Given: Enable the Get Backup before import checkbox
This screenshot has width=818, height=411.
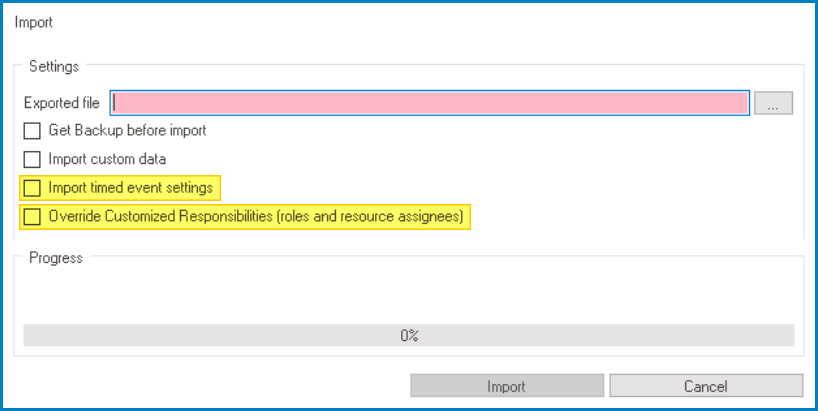Looking at the screenshot, I should pos(33,130).
